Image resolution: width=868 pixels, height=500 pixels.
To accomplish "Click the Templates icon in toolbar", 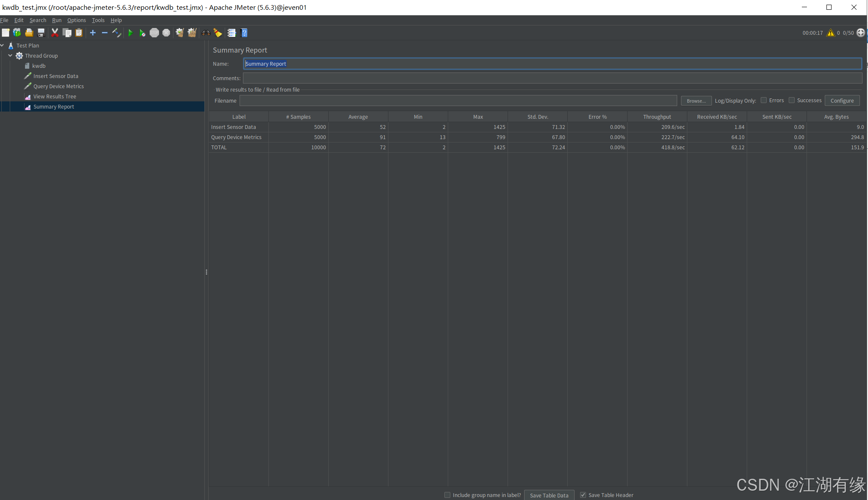I will tap(17, 33).
